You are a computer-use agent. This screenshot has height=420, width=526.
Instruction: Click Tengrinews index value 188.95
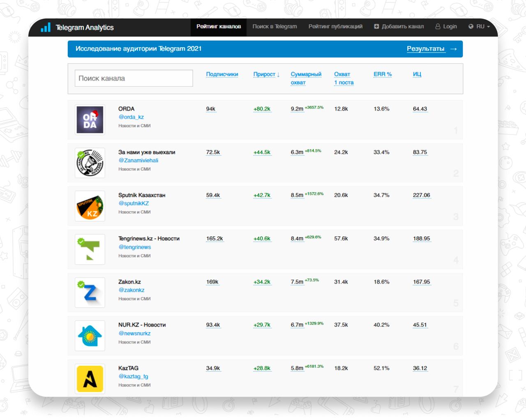[422, 238]
